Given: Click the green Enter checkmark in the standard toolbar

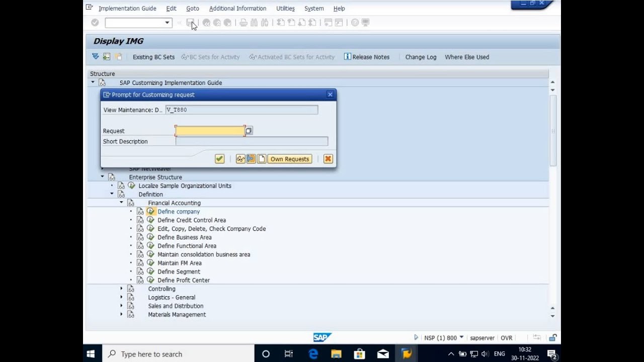Looking at the screenshot, I should 95,23.
